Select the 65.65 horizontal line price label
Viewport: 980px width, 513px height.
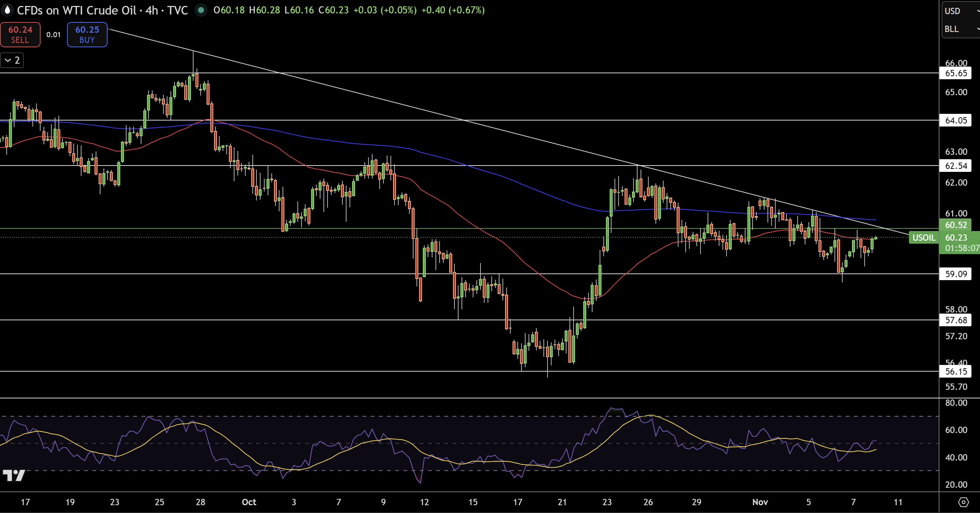point(956,73)
